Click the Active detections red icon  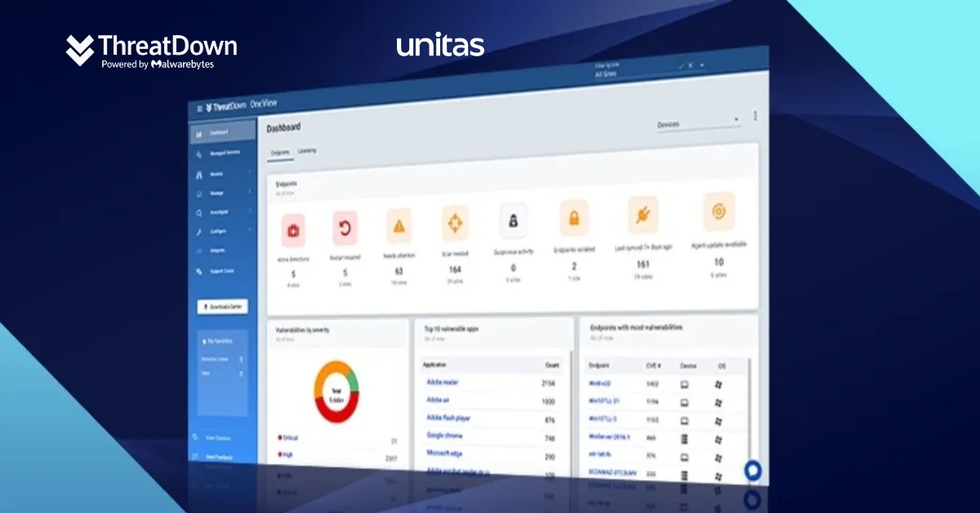click(x=293, y=231)
